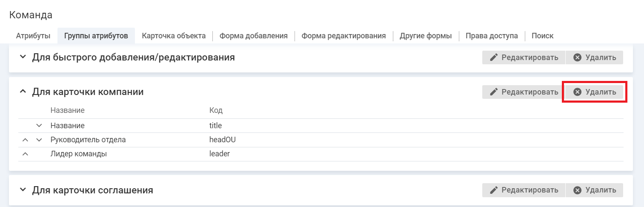The width and height of the screenshot is (644, 207).
Task: Delete the agreement card group
Action: pyautogui.click(x=595, y=190)
